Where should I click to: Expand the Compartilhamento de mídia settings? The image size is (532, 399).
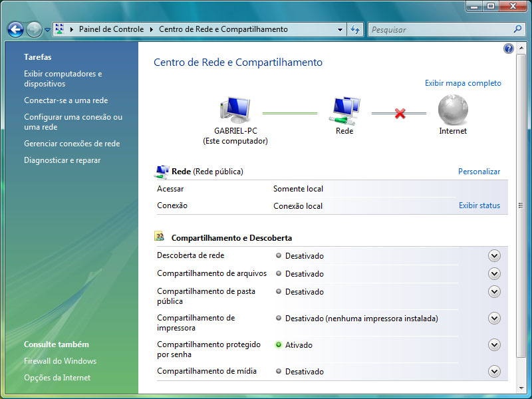coord(494,371)
